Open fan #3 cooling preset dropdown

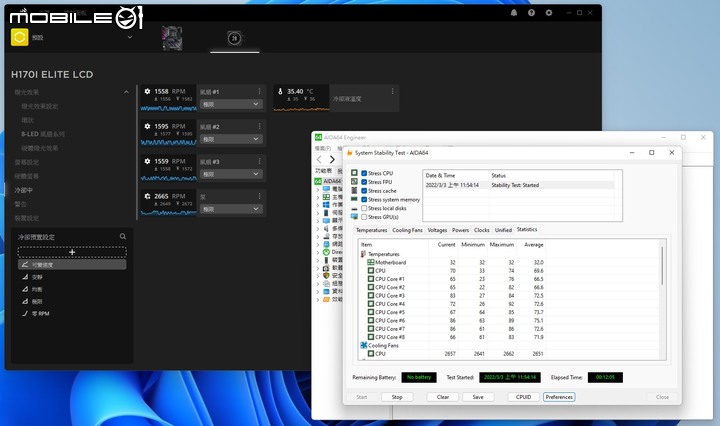point(231,174)
